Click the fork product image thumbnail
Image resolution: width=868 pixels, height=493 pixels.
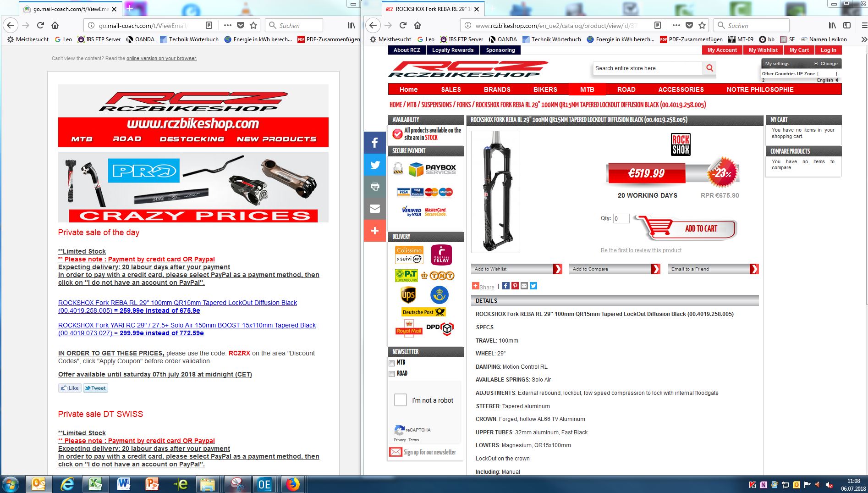495,192
